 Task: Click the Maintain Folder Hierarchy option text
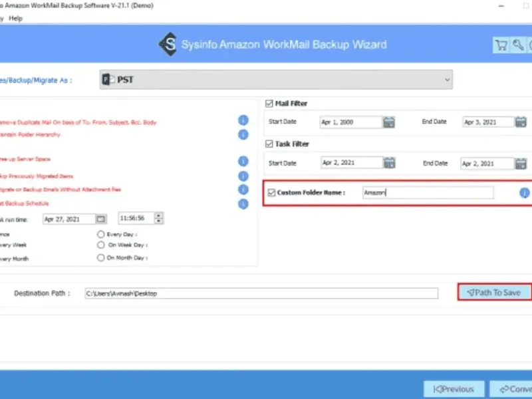coord(30,135)
